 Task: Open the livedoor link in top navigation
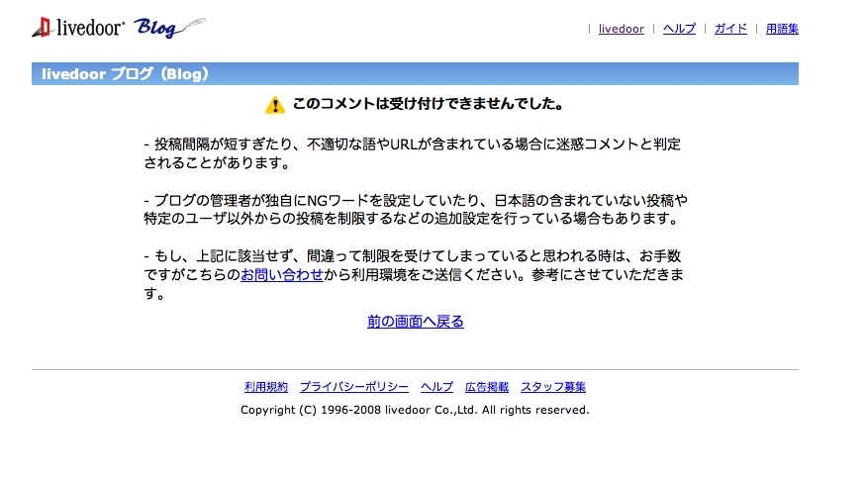pos(622,29)
